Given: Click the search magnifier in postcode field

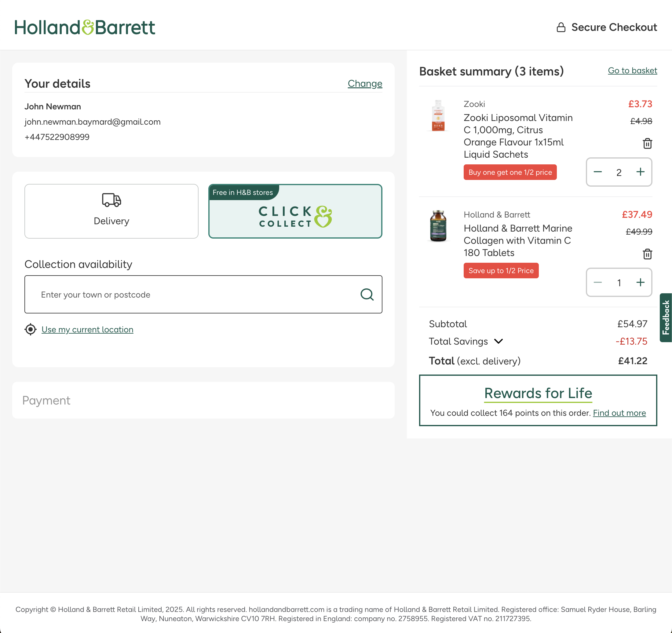Looking at the screenshot, I should [367, 295].
